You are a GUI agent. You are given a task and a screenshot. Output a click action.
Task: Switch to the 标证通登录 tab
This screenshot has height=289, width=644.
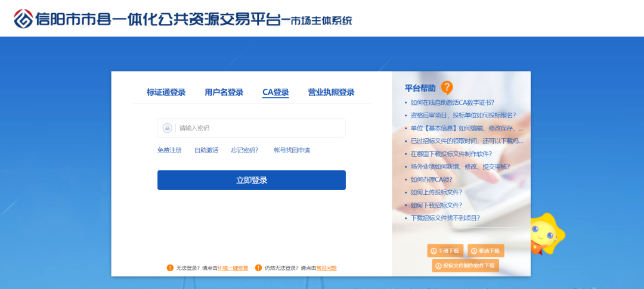(x=166, y=92)
